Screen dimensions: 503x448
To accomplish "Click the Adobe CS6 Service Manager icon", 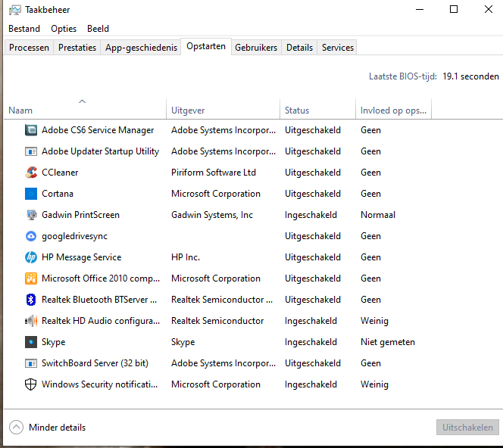I will pos(31,130).
